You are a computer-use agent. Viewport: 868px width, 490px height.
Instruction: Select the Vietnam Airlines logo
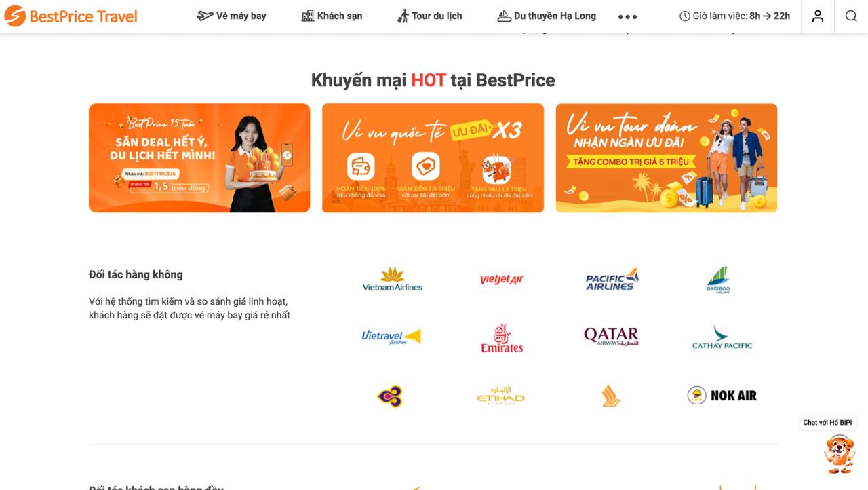(x=393, y=279)
